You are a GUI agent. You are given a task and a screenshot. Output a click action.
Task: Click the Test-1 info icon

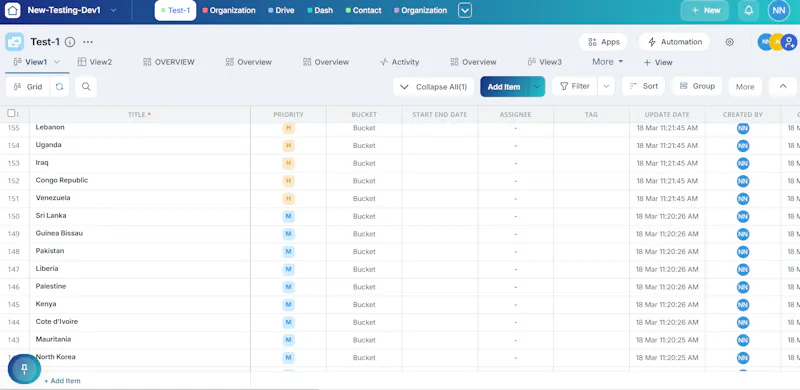coord(70,42)
